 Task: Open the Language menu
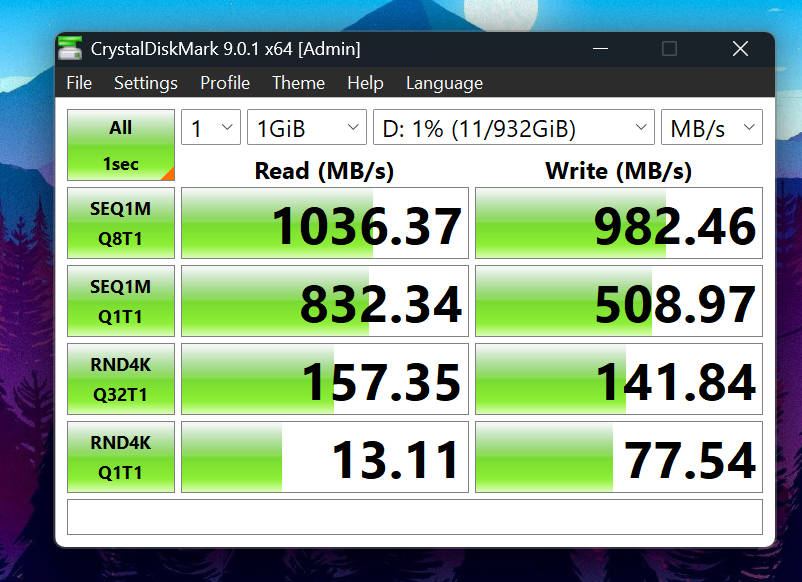pyautogui.click(x=444, y=83)
